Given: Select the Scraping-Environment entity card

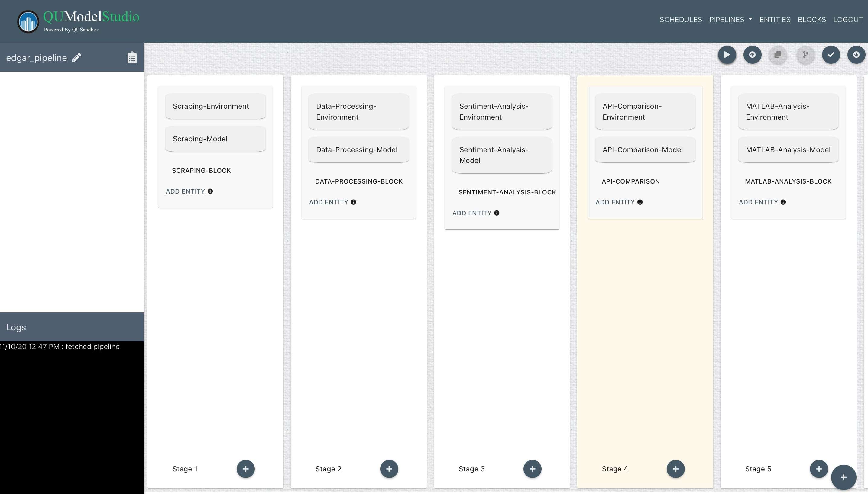Looking at the screenshot, I should [215, 106].
